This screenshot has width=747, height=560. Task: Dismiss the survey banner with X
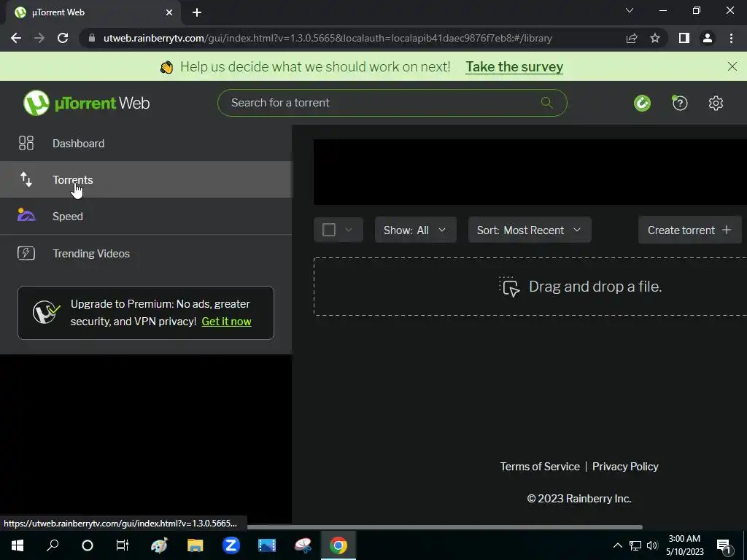click(x=732, y=66)
